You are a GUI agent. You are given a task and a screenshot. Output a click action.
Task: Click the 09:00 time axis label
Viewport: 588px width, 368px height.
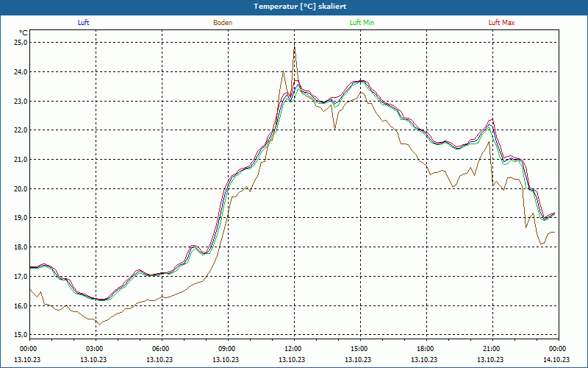(x=228, y=349)
